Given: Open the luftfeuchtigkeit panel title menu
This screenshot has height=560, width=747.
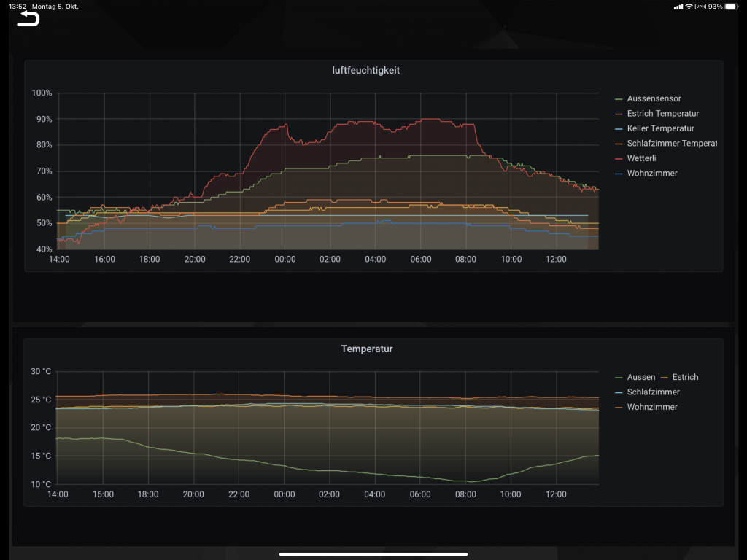Looking at the screenshot, I should coord(371,71).
